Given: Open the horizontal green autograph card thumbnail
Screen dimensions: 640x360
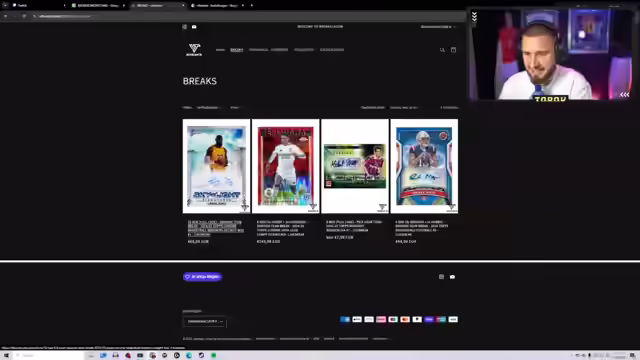Looking at the screenshot, I should 355,166.
